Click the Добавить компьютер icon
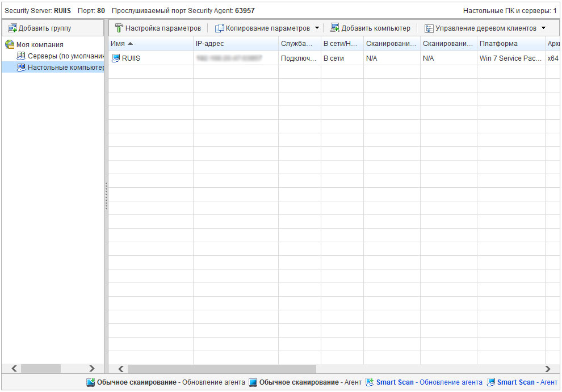Viewport: 562px width, 392px height. click(x=335, y=28)
